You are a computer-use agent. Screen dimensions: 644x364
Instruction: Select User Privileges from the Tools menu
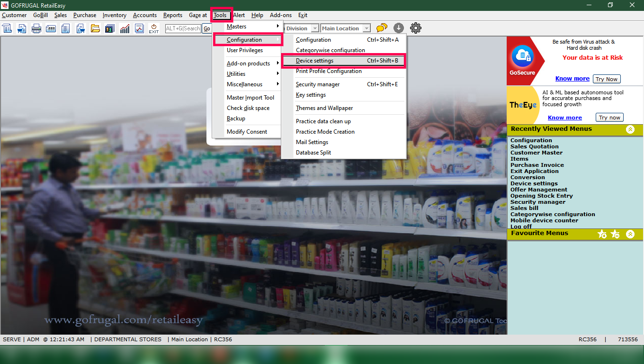(247, 50)
